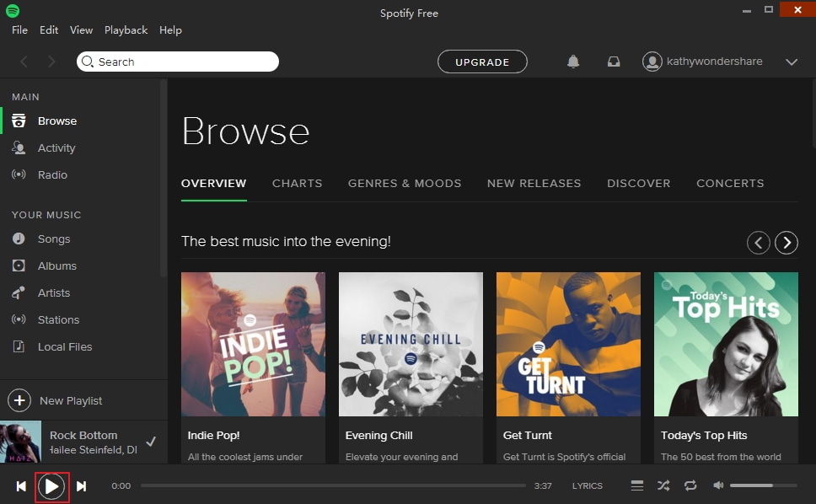Toggle shuffle mode
The width and height of the screenshot is (816, 504).
663,485
